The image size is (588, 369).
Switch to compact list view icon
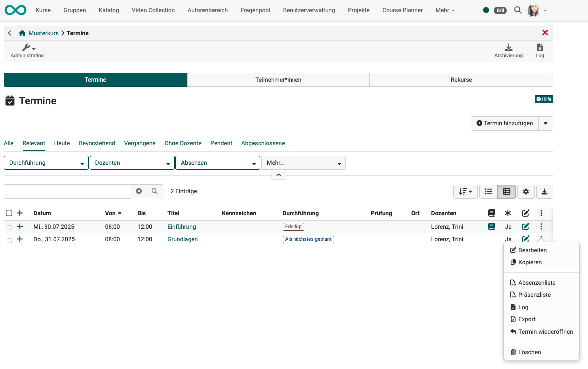point(488,192)
